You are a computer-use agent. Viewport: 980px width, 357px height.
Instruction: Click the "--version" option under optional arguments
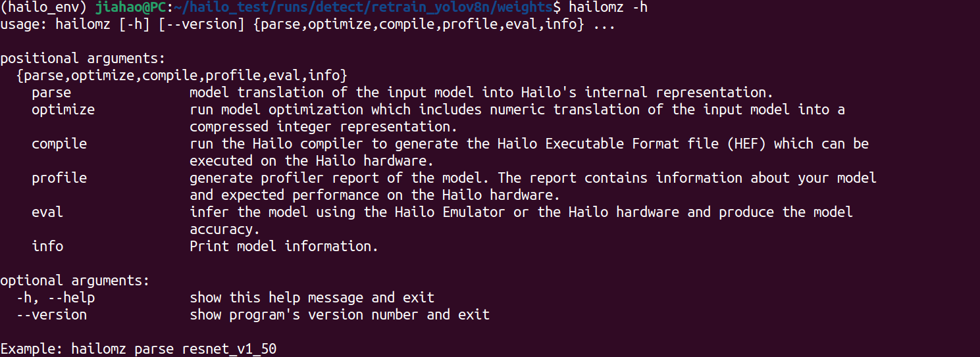click(51, 315)
